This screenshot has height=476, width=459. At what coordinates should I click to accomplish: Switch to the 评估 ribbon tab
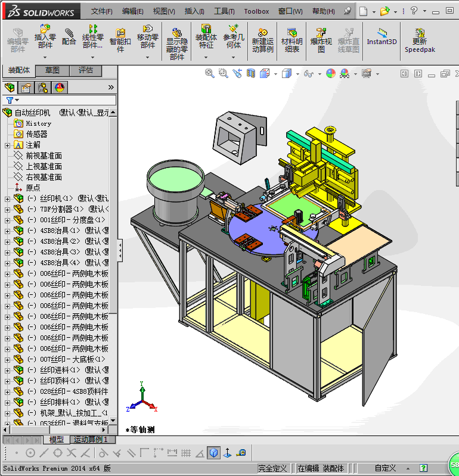tap(86, 70)
